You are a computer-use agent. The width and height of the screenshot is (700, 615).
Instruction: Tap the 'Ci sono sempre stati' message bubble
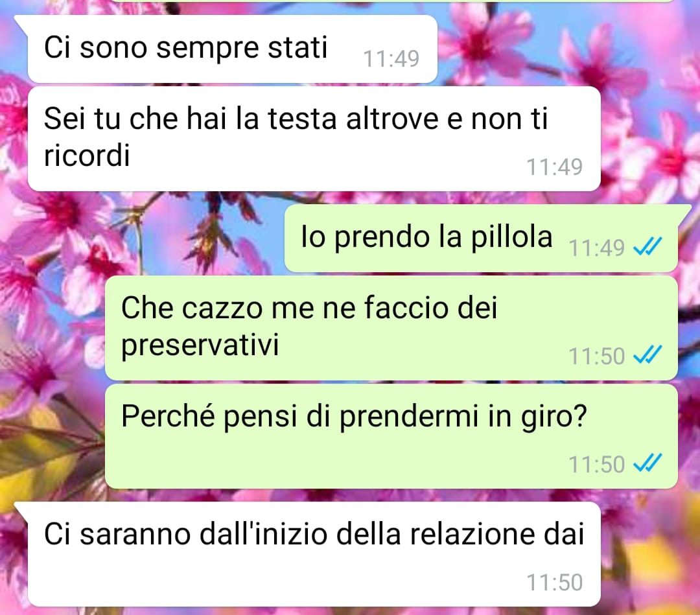(232, 49)
